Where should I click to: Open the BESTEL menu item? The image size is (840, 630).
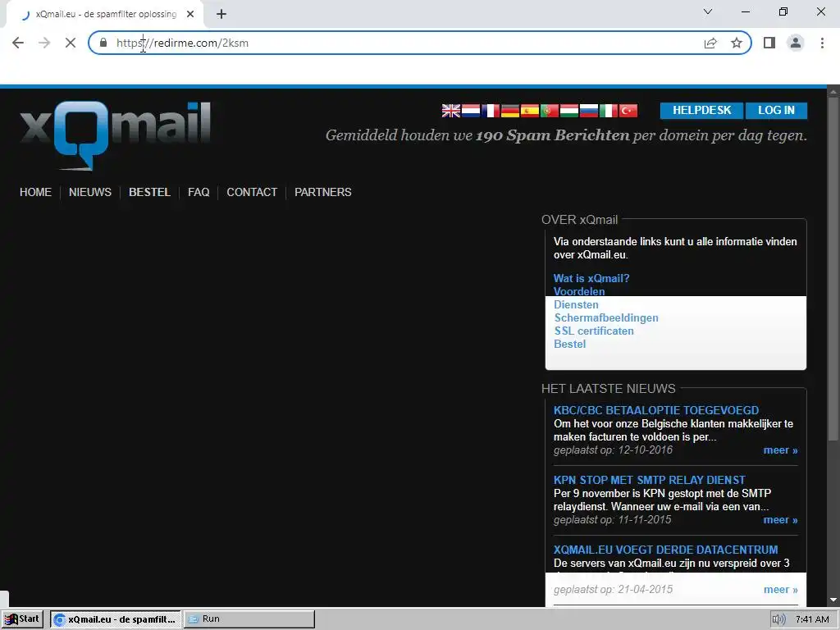pos(149,192)
